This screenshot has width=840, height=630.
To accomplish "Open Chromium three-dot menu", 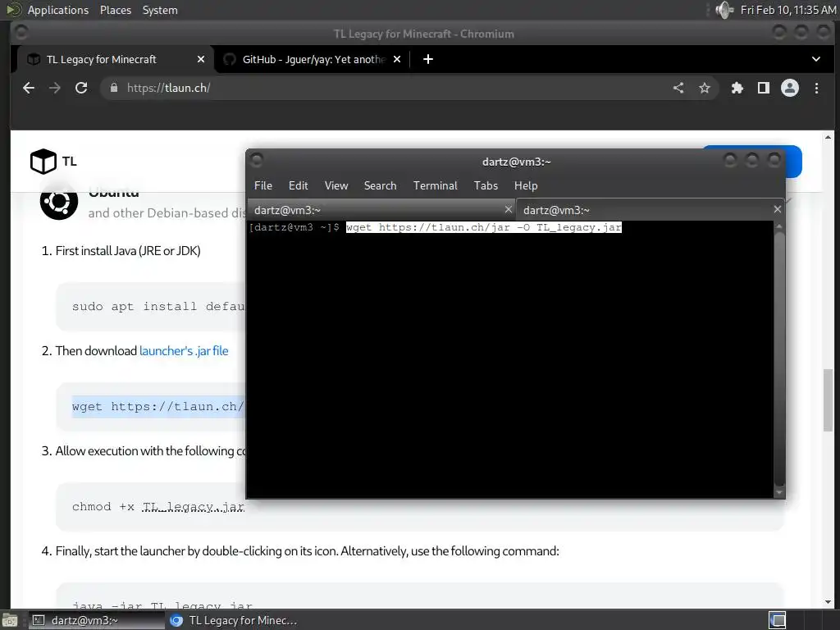I will click(816, 88).
